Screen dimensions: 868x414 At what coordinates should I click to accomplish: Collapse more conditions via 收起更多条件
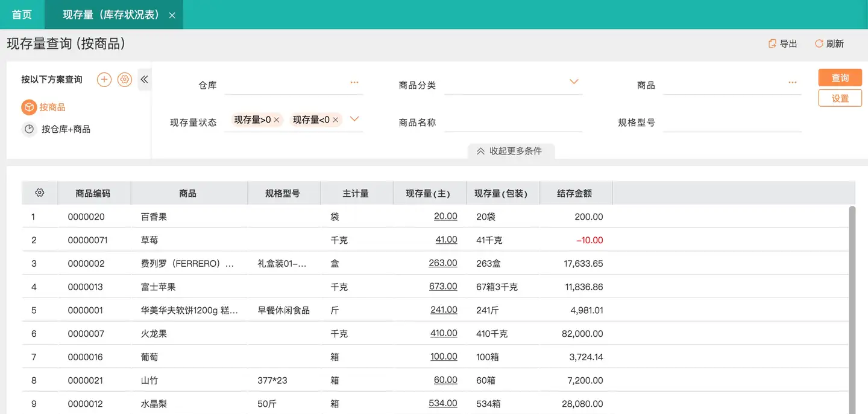point(510,151)
